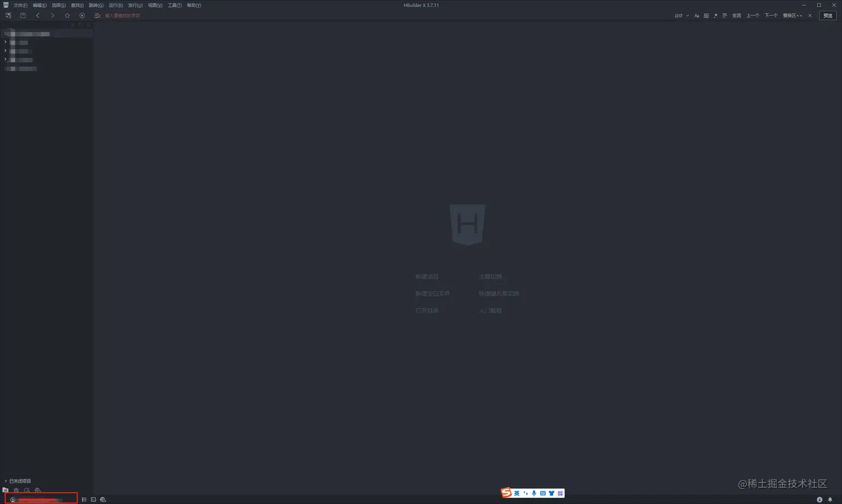
Task: Switch Sogou IME 英 language mode
Action: pyautogui.click(x=517, y=493)
